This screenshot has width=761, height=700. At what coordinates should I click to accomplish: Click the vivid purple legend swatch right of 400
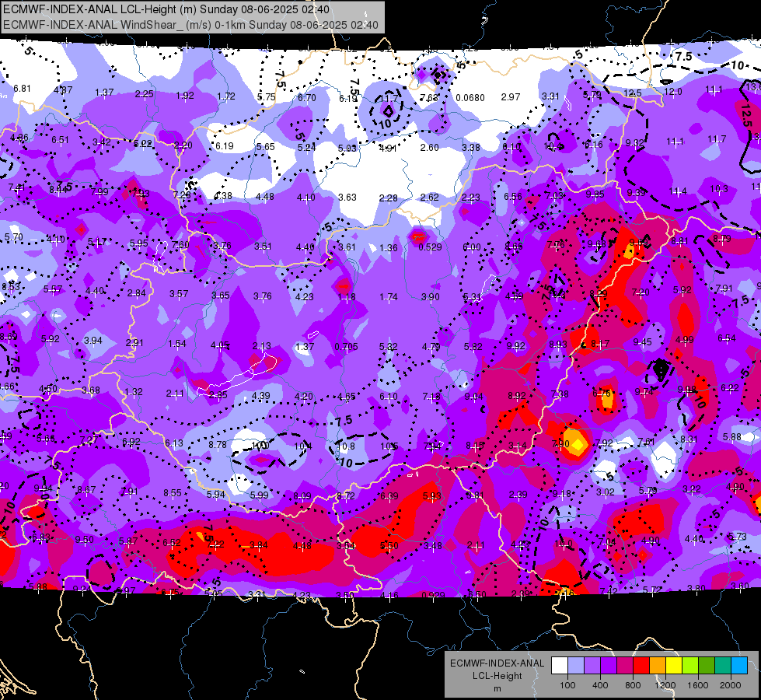(609, 666)
